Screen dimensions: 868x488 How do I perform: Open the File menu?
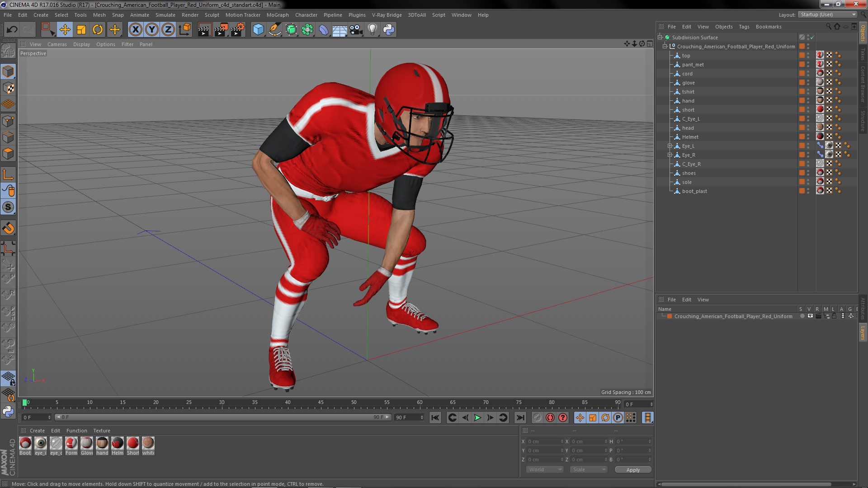pyautogui.click(x=8, y=15)
